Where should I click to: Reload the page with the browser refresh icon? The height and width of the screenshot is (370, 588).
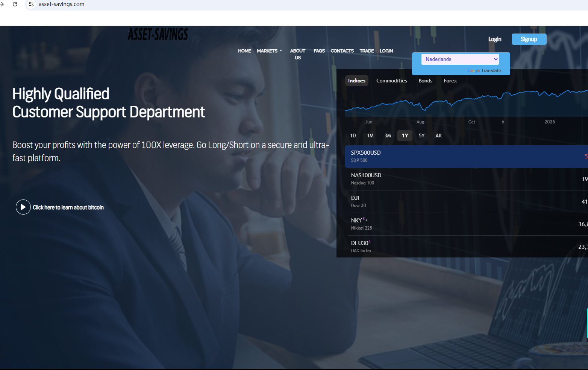coord(15,4)
